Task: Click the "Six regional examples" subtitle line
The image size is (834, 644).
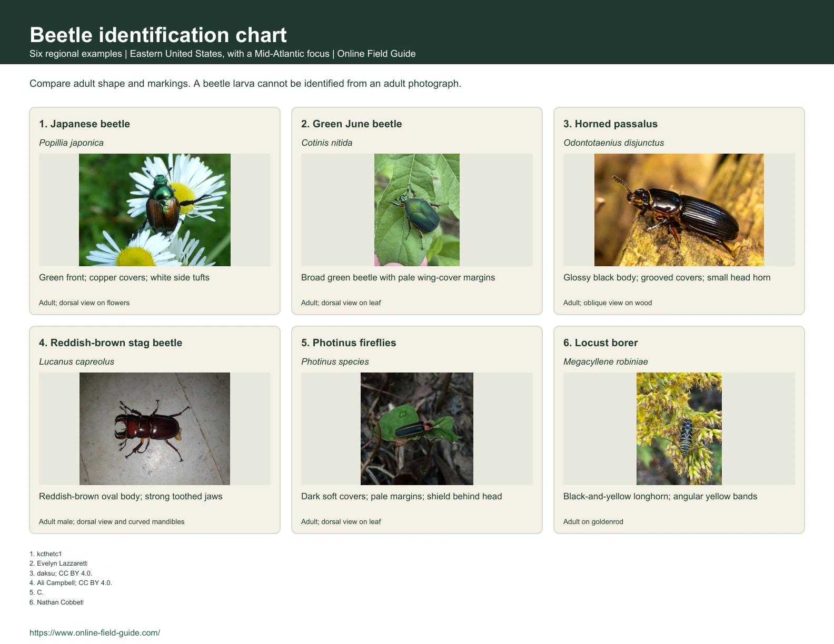Action: 223,54
